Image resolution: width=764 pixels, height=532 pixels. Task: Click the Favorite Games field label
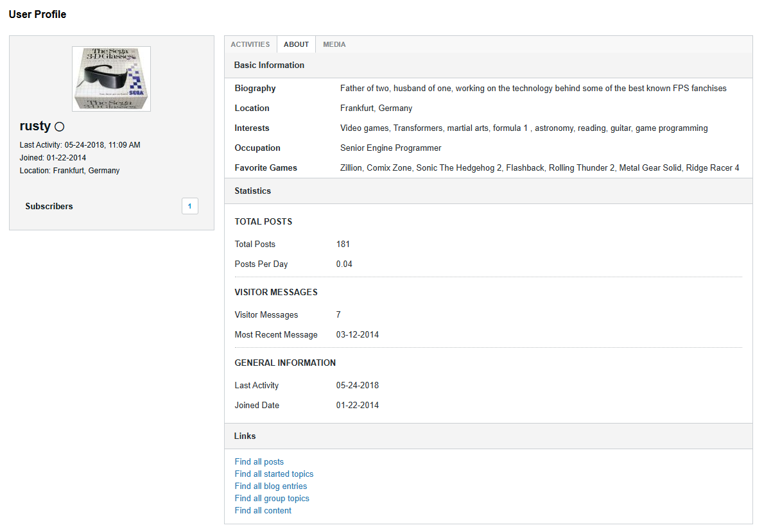click(266, 167)
